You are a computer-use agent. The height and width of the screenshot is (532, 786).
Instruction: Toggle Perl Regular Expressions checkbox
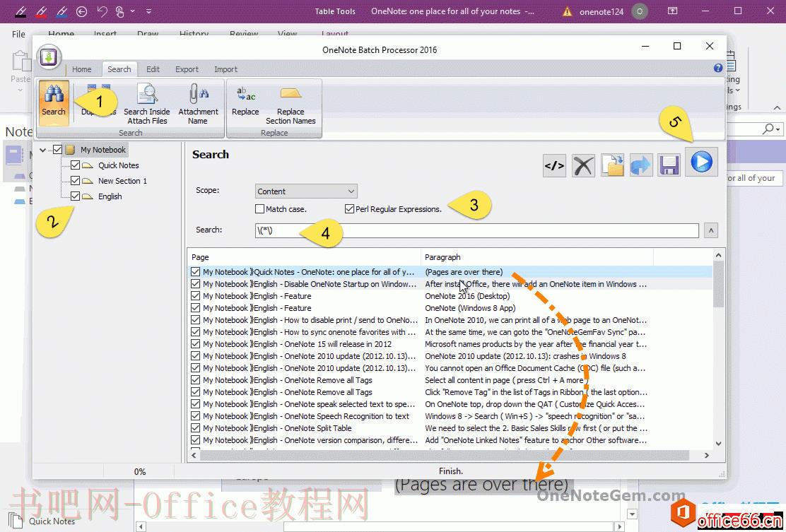pos(349,208)
